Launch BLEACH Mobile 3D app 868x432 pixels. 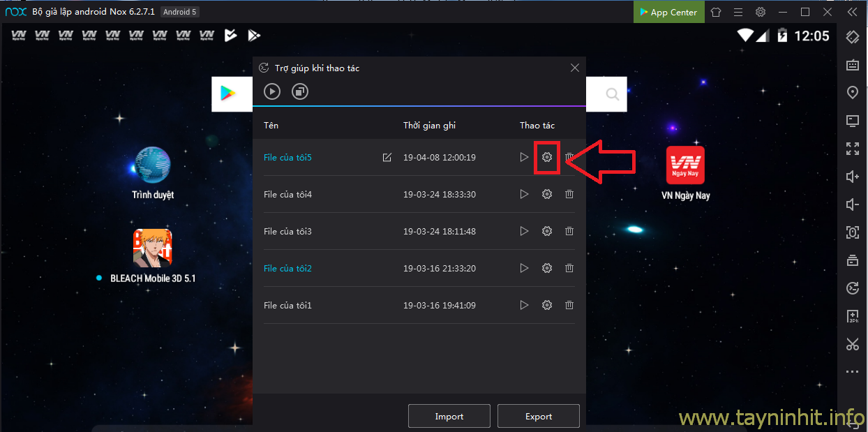[152, 248]
